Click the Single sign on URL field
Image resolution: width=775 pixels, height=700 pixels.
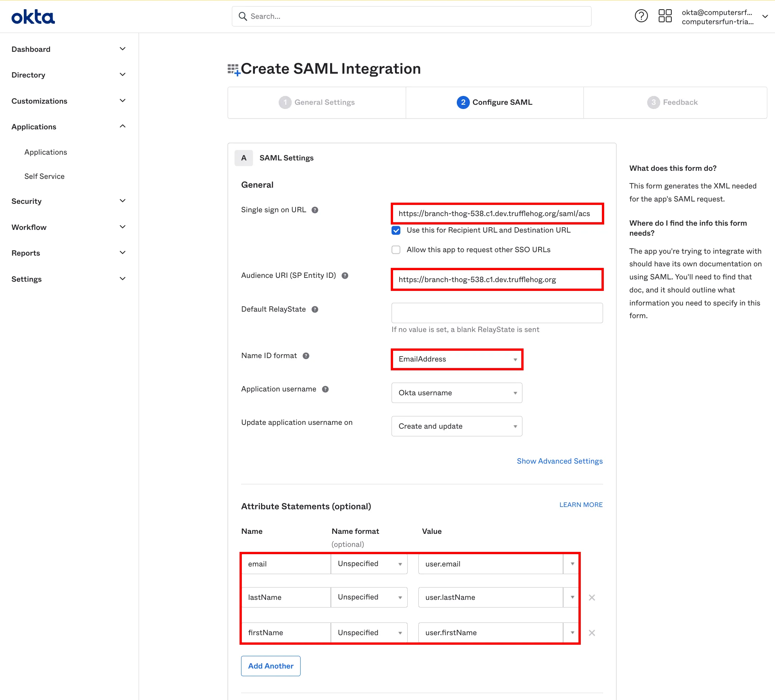(x=497, y=214)
